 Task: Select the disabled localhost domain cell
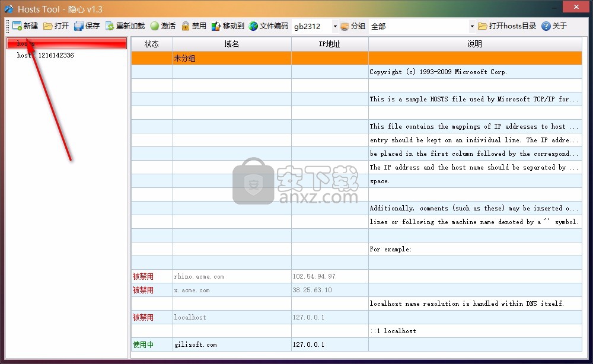232,317
